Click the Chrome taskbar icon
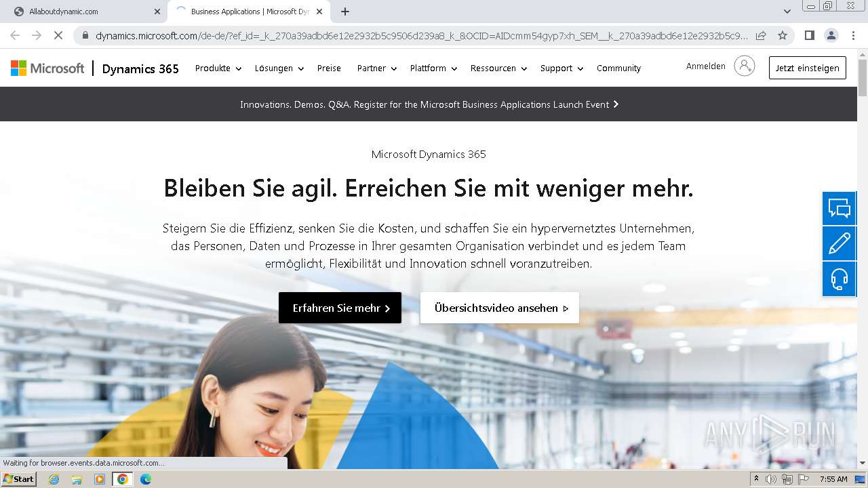The image size is (868, 488). pos(123,479)
